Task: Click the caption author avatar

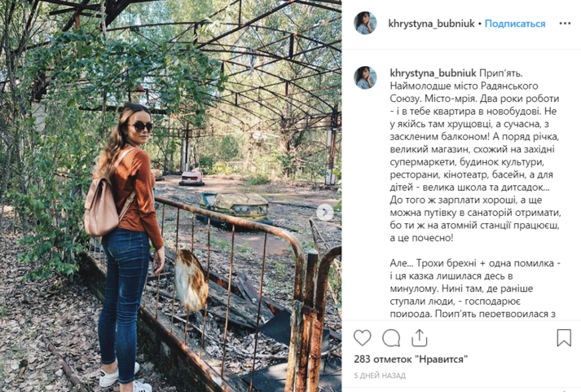Action: (x=365, y=77)
